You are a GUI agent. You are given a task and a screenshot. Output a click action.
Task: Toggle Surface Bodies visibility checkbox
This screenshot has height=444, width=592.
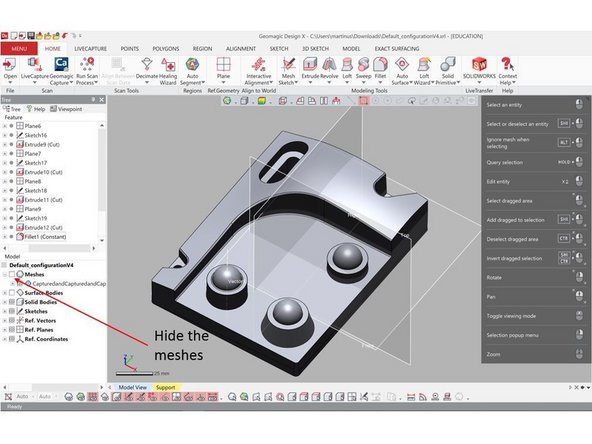[12, 293]
